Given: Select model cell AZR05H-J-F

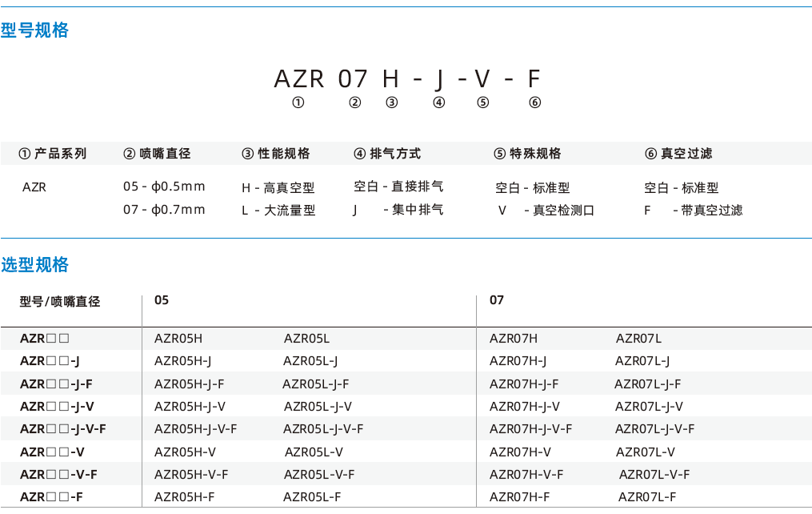Looking at the screenshot, I should [189, 384].
